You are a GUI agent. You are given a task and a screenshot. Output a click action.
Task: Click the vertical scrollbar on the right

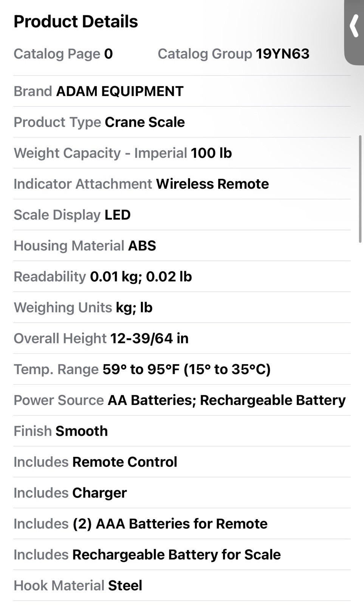click(360, 189)
